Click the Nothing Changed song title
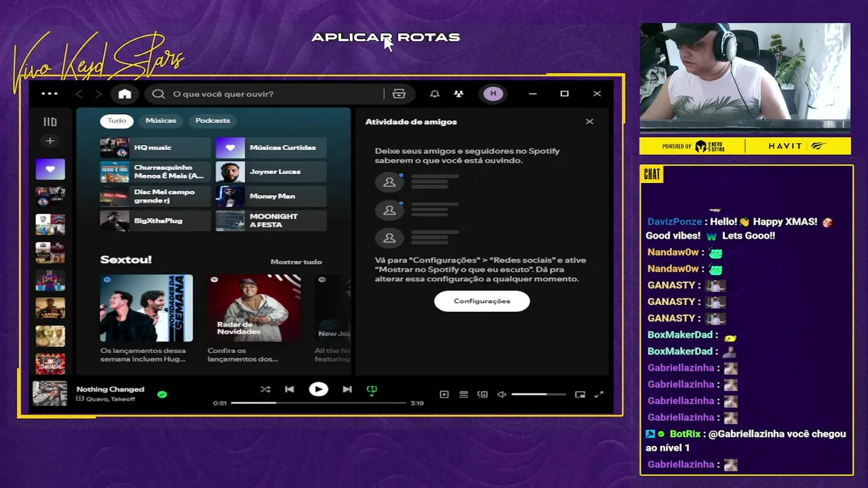Image resolution: width=868 pixels, height=488 pixels. [x=111, y=389]
